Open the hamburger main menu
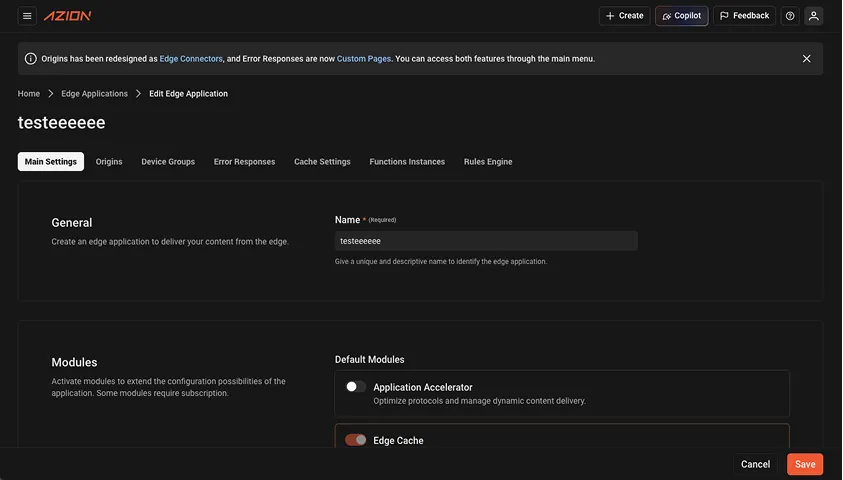This screenshot has width=843, height=480. 27,16
